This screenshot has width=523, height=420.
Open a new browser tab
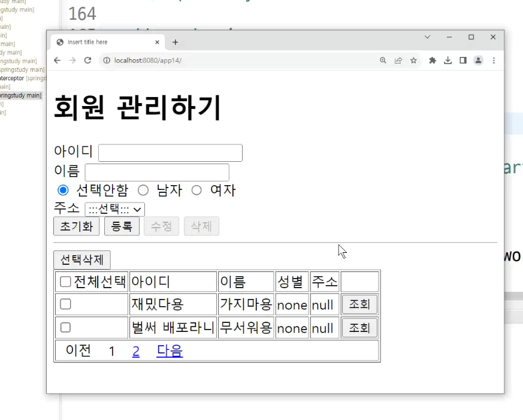coord(176,42)
